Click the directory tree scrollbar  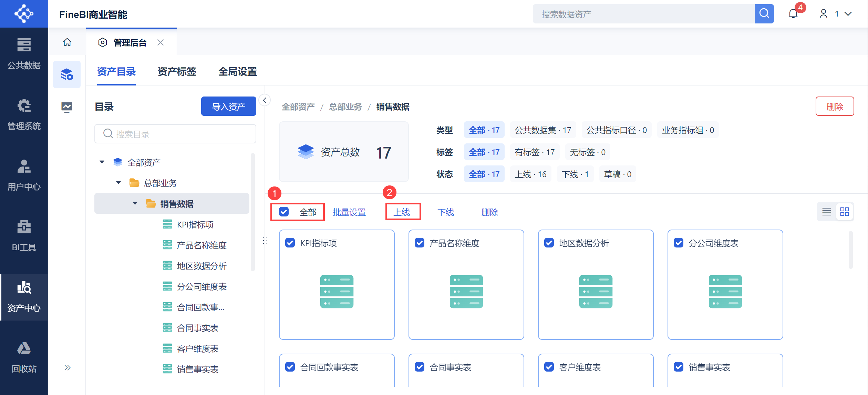[x=253, y=212]
